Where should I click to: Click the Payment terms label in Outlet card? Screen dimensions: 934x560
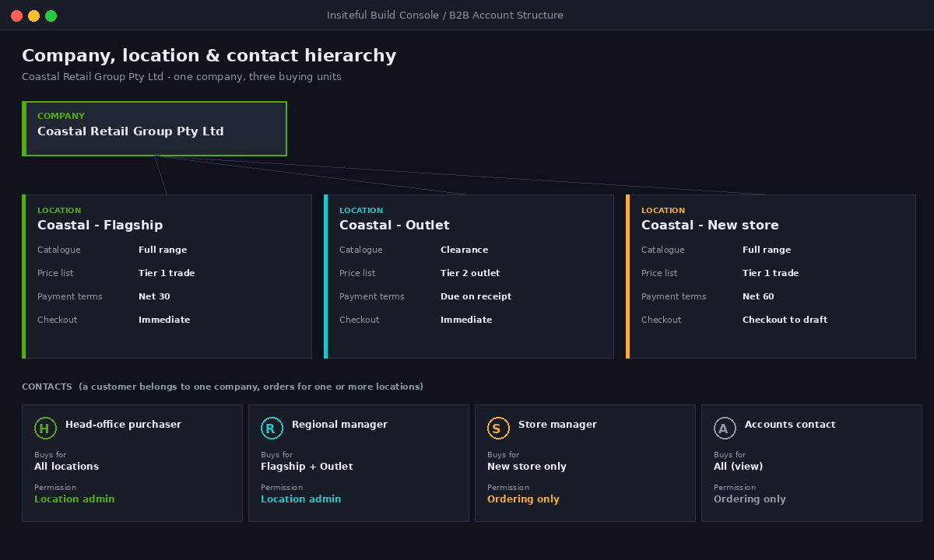tap(371, 296)
